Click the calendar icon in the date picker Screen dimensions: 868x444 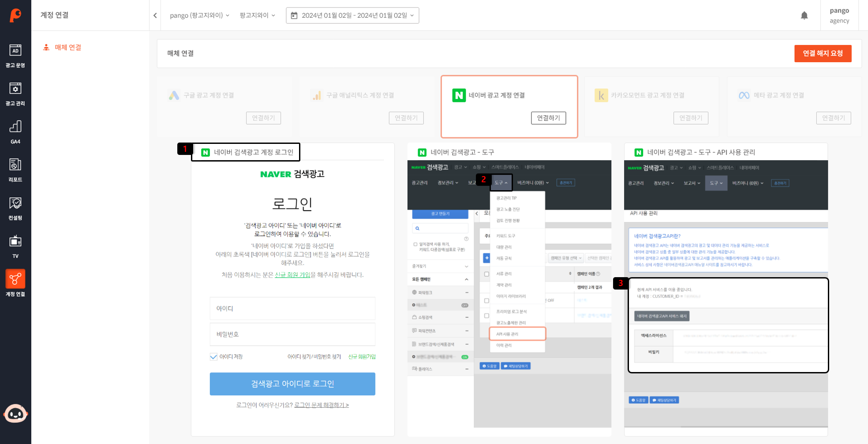pos(294,15)
